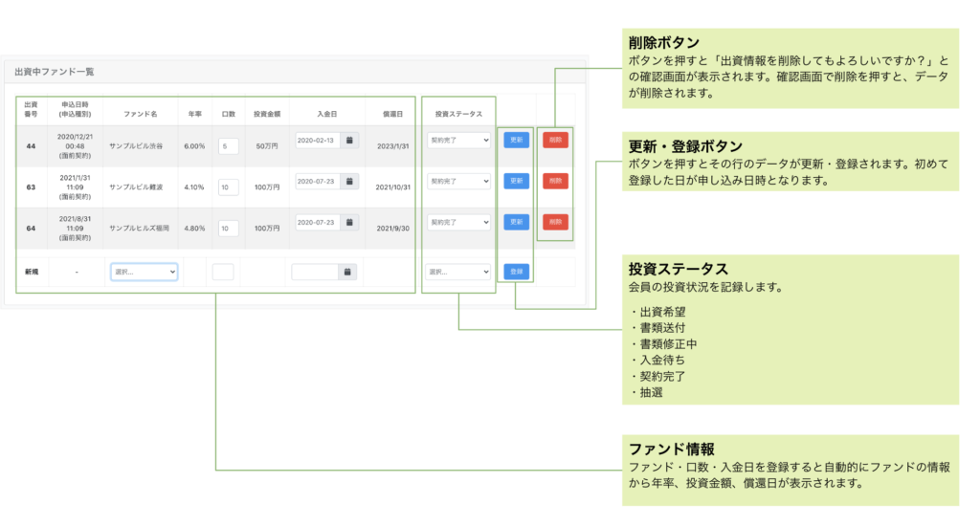
Task: Update row 64 with 更新 button
Action: pyautogui.click(x=516, y=222)
